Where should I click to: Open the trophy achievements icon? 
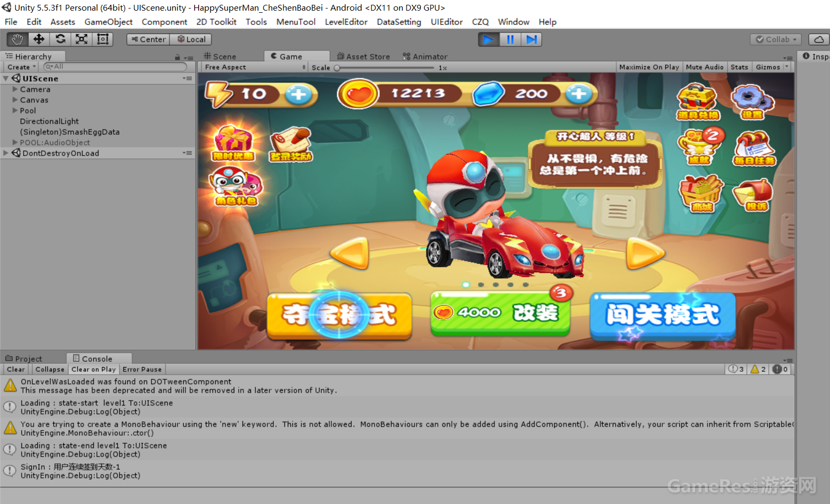(701, 147)
